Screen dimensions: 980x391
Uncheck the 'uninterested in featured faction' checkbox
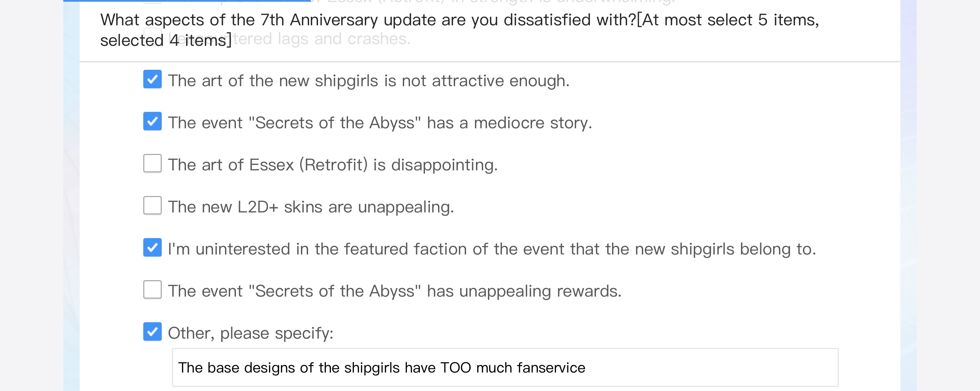152,247
